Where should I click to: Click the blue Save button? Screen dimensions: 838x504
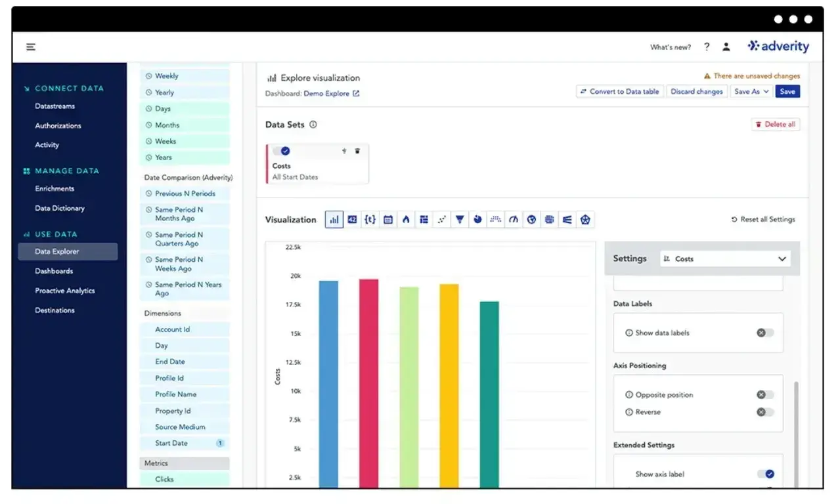click(787, 92)
